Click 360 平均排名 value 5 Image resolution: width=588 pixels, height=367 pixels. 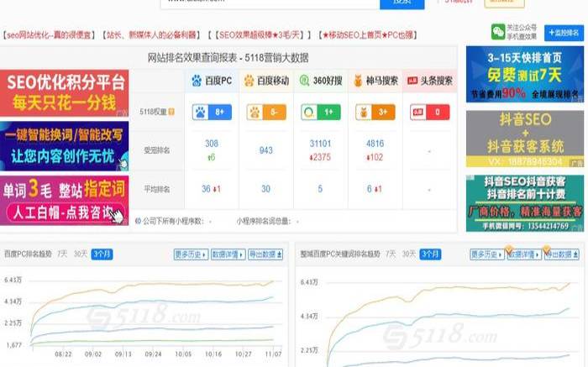click(x=320, y=189)
